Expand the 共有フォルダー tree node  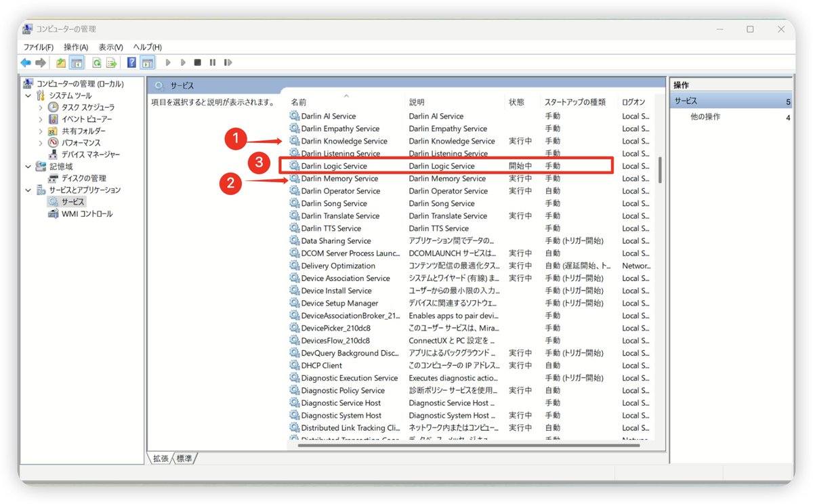coord(41,131)
